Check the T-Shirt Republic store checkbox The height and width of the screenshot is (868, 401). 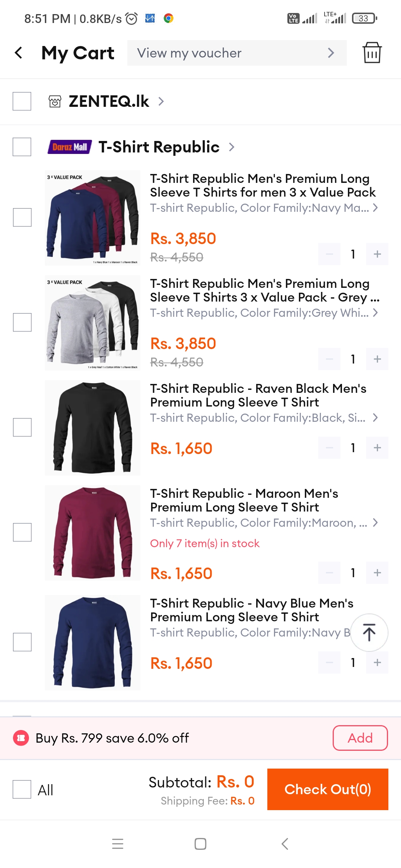pyautogui.click(x=22, y=147)
